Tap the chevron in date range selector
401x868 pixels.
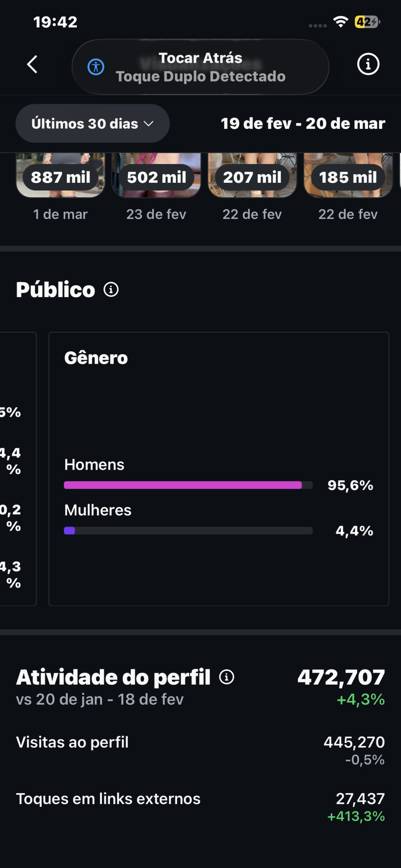pos(148,124)
